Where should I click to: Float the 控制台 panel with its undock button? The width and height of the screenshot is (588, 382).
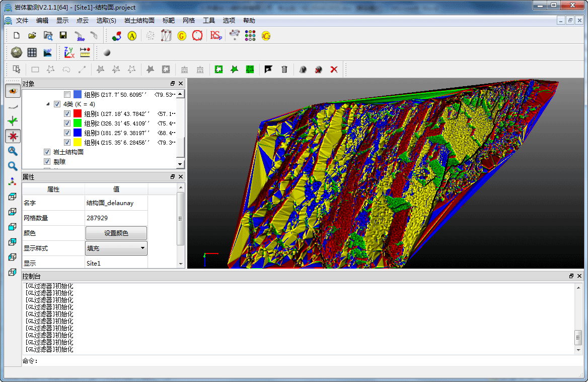pos(571,276)
